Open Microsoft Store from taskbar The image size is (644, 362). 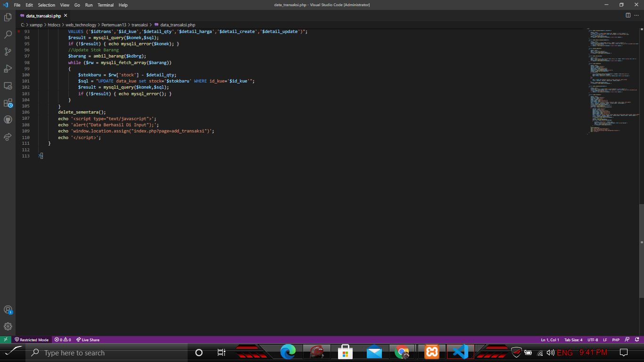345,352
